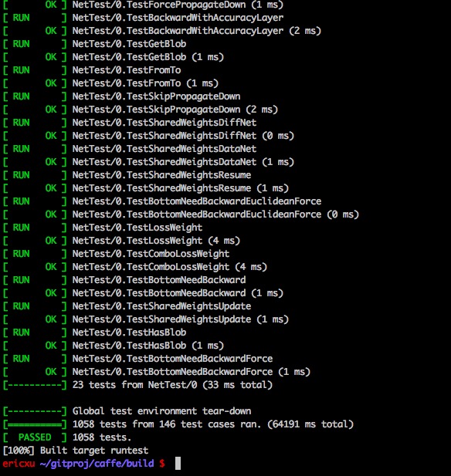Click RUN line for NetTest/0.TestGetBlob
This screenshot has width=451, height=476.
tap(94, 44)
